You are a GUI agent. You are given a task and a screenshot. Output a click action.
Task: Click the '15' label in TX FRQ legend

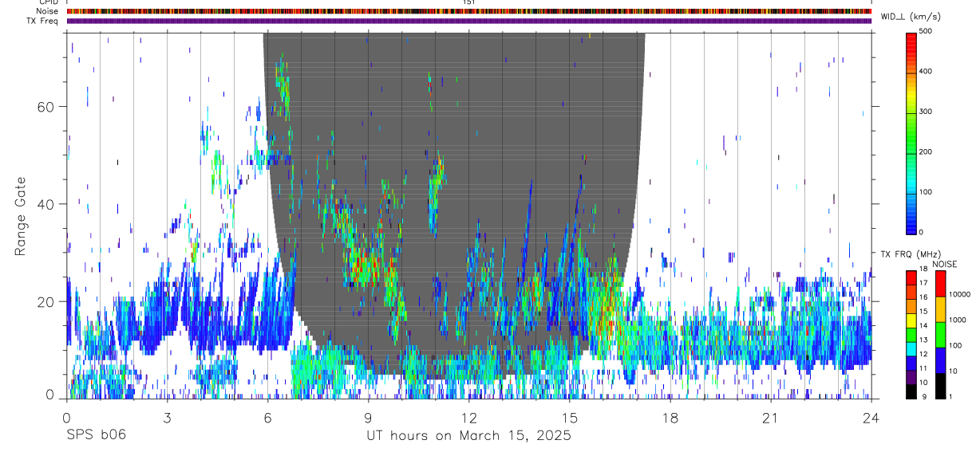coord(923,312)
